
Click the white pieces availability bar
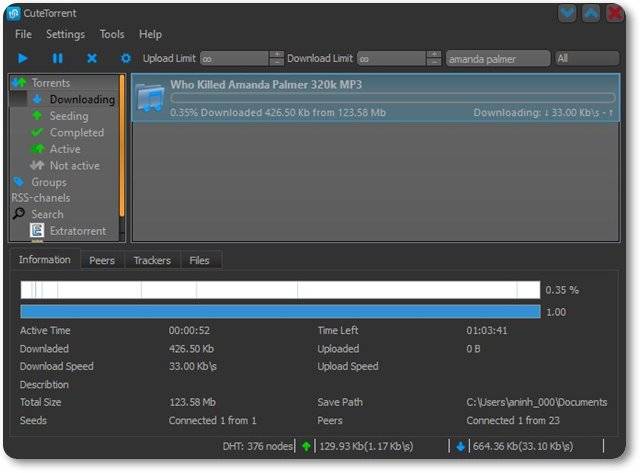pyautogui.click(x=280, y=290)
